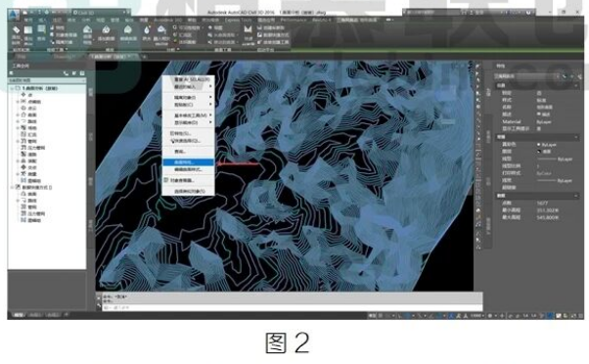The width and height of the screenshot is (589, 364).
Task: Expand the 装配 tree node
Action: tap(18, 160)
